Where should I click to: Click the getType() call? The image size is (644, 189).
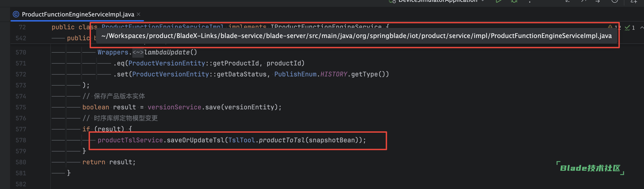(368, 74)
